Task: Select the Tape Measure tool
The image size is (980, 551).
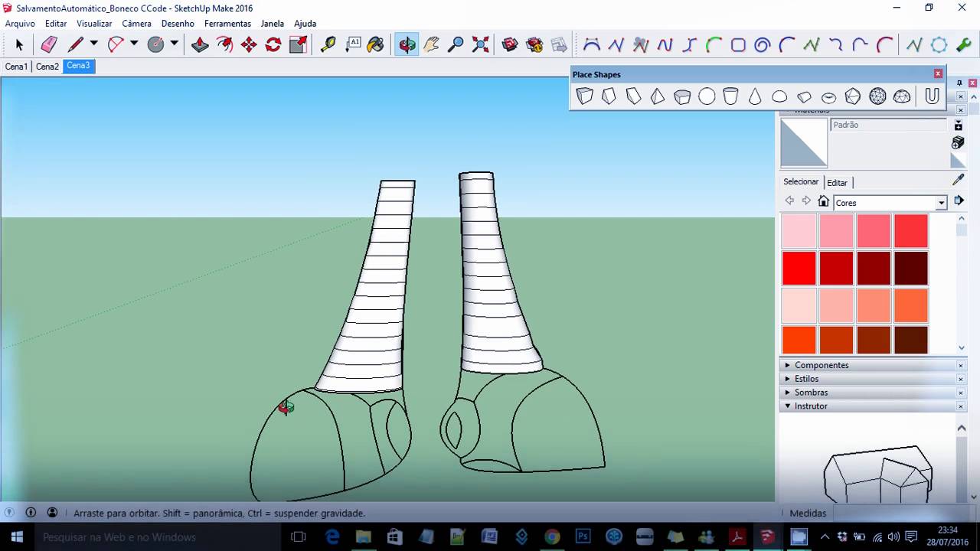Action: [328, 44]
